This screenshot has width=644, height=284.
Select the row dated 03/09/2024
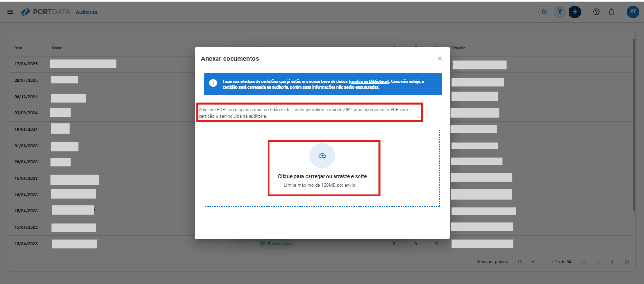(322, 113)
